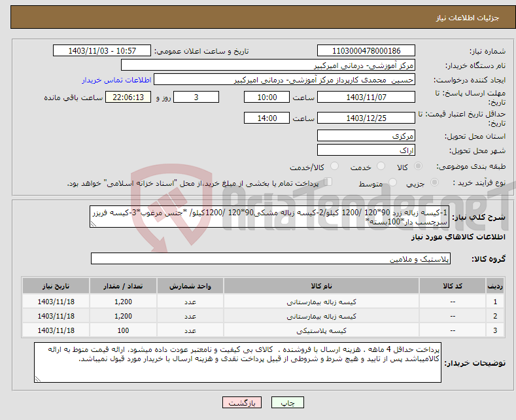The width and height of the screenshot is (516, 420).
Task: Select the متوسط purchase type radio
Action: click(x=392, y=182)
